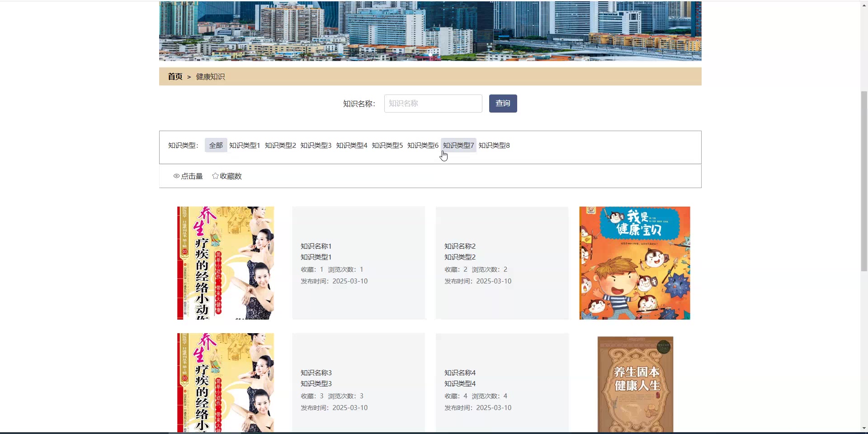This screenshot has height=434, width=868.
Task: Open the cover image beside 知识名称1
Action: tap(226, 263)
